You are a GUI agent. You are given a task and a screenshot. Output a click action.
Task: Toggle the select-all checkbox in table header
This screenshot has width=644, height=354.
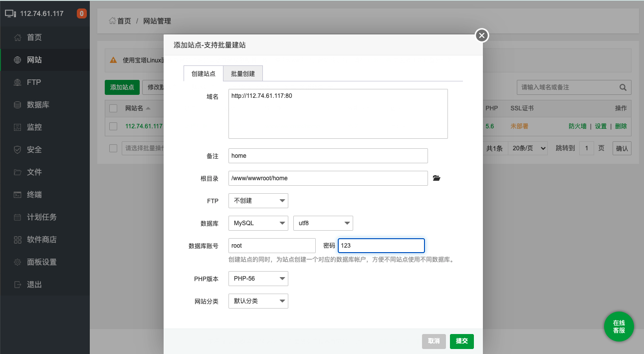point(113,108)
